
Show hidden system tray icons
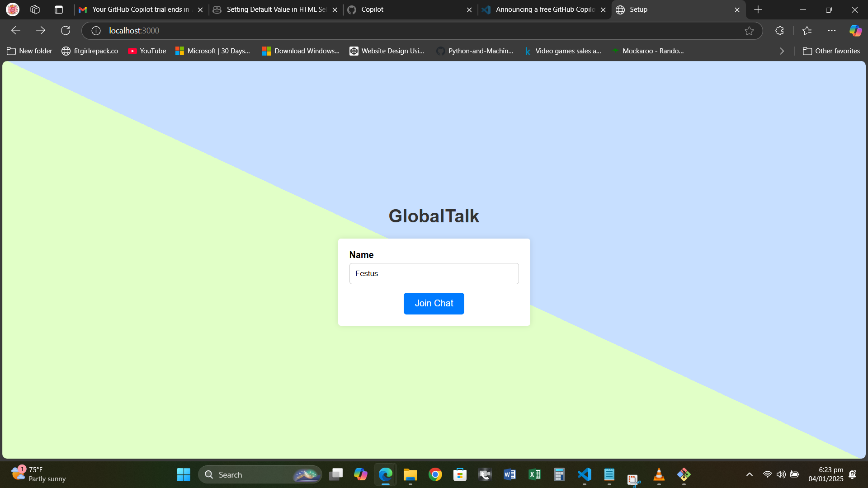[749, 474]
